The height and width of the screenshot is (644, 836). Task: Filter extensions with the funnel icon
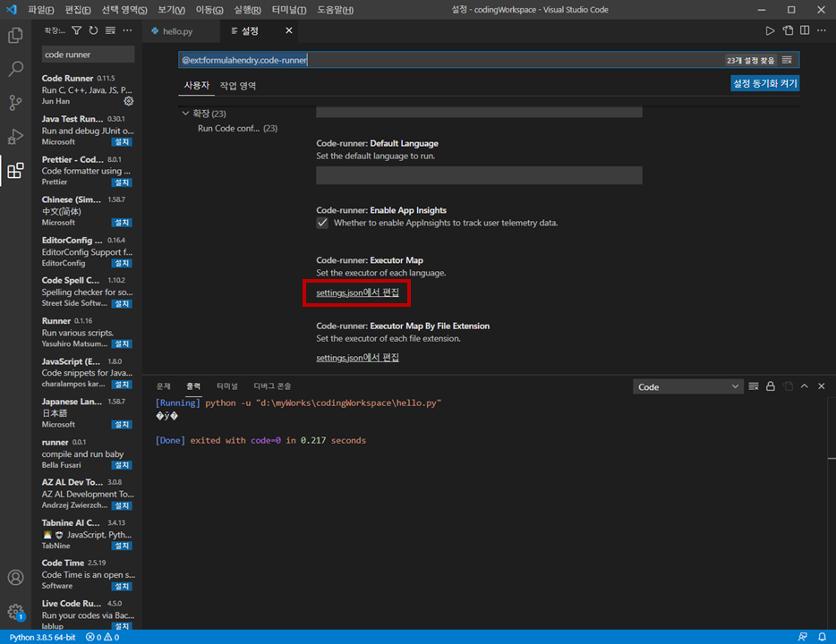pyautogui.click(x=77, y=31)
